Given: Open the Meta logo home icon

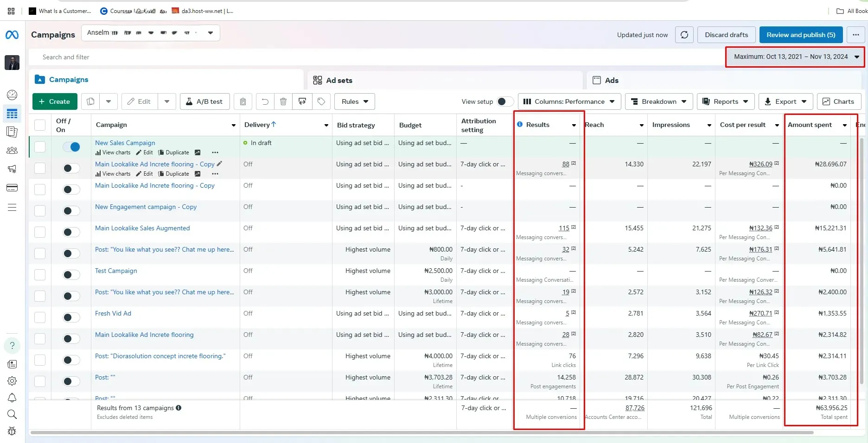Looking at the screenshot, I should 12,35.
